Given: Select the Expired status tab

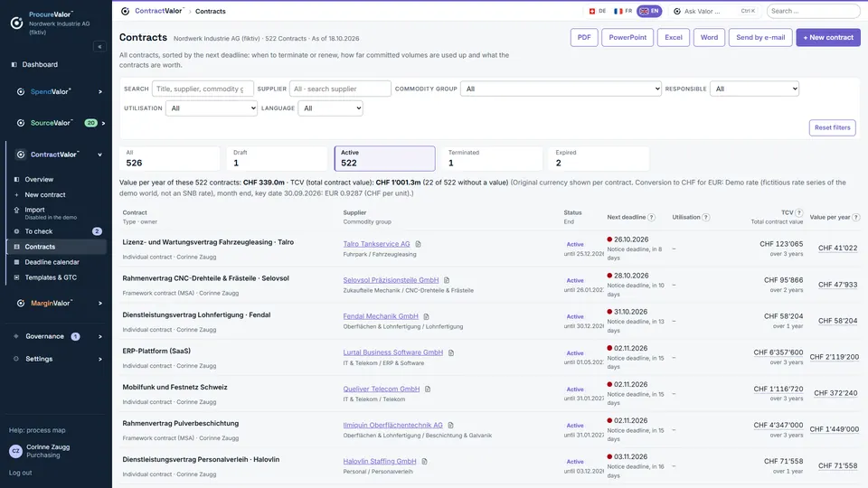Looking at the screenshot, I should click(x=599, y=158).
